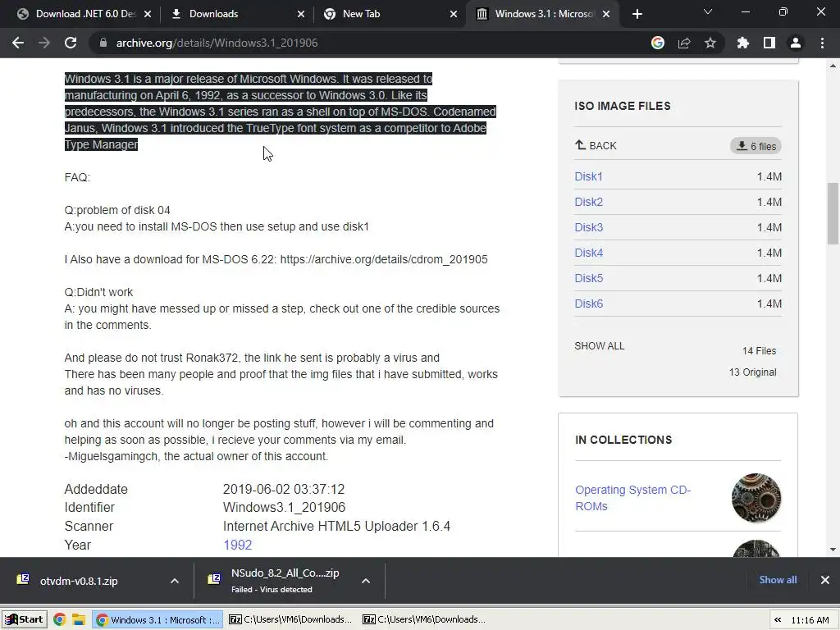This screenshot has width=840, height=630.
Task: Click the browser forward arrow
Action: coord(44,43)
